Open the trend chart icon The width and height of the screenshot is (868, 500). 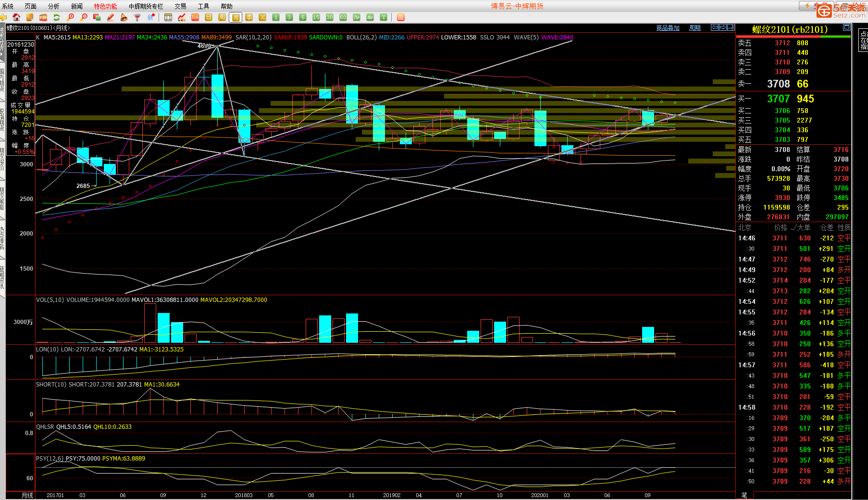pos(182,17)
